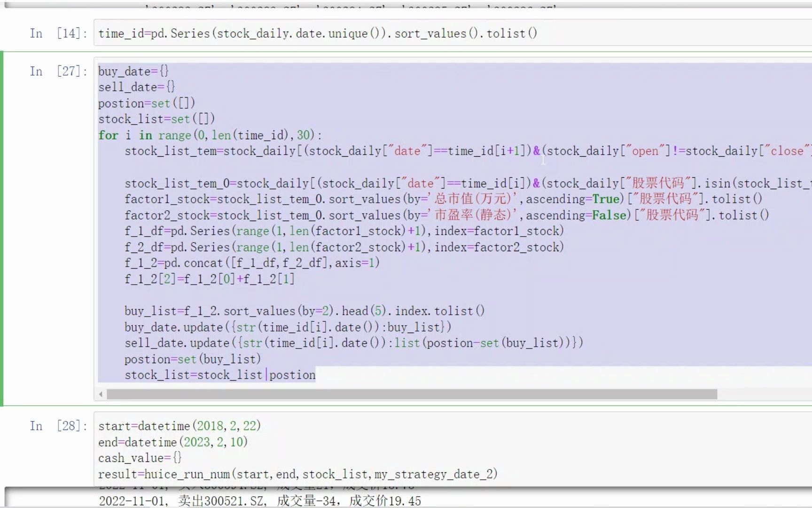Click the line starting 'stock_list_tem_0=stock_daily'
Viewport: 812px width, 508px height.
[468, 183]
